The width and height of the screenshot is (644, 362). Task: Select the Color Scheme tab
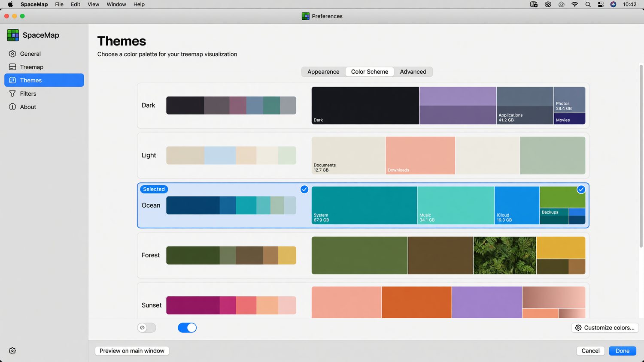370,72
